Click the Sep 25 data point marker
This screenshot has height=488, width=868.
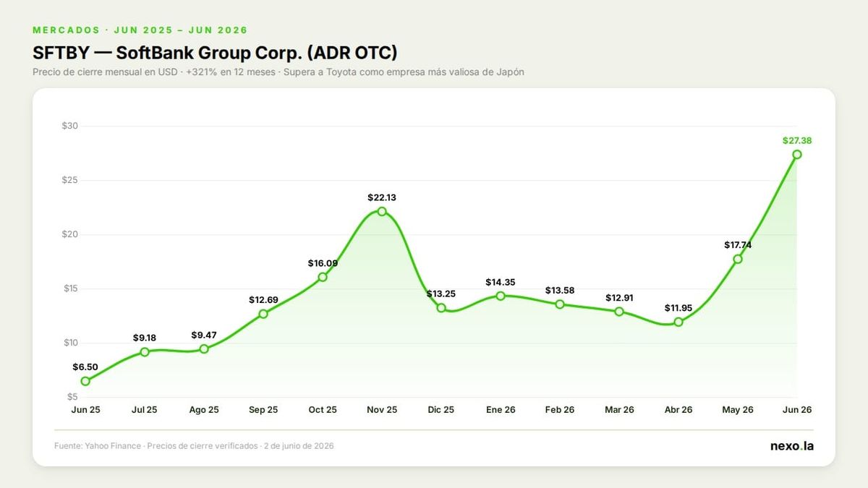coord(263,314)
